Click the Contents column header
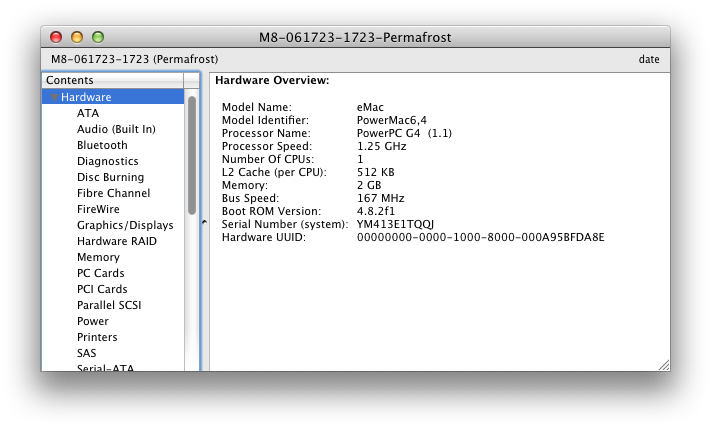This screenshot has width=711, height=427. (112, 80)
